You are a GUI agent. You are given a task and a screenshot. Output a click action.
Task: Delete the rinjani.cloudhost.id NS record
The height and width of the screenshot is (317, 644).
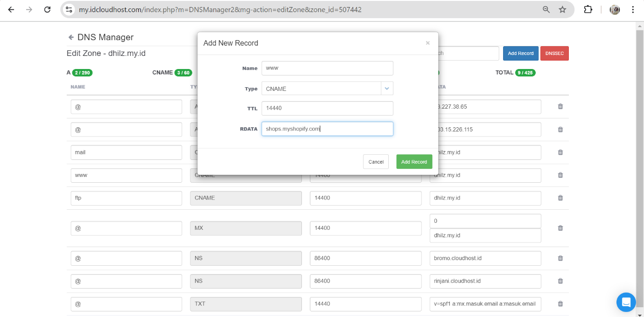tap(560, 281)
